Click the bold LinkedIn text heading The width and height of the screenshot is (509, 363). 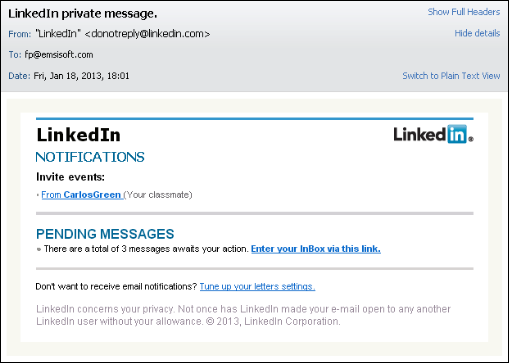click(x=78, y=135)
